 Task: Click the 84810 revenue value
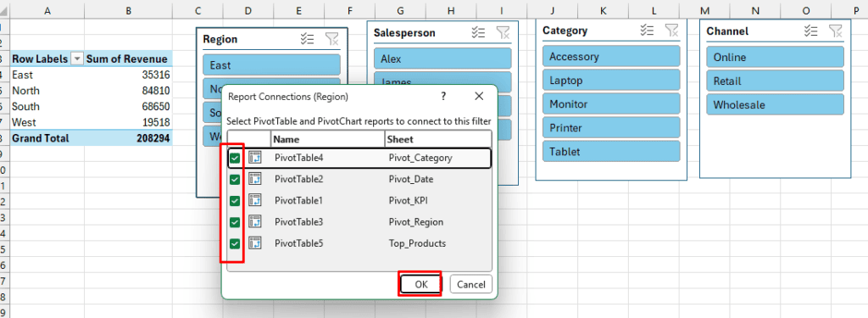tap(156, 91)
